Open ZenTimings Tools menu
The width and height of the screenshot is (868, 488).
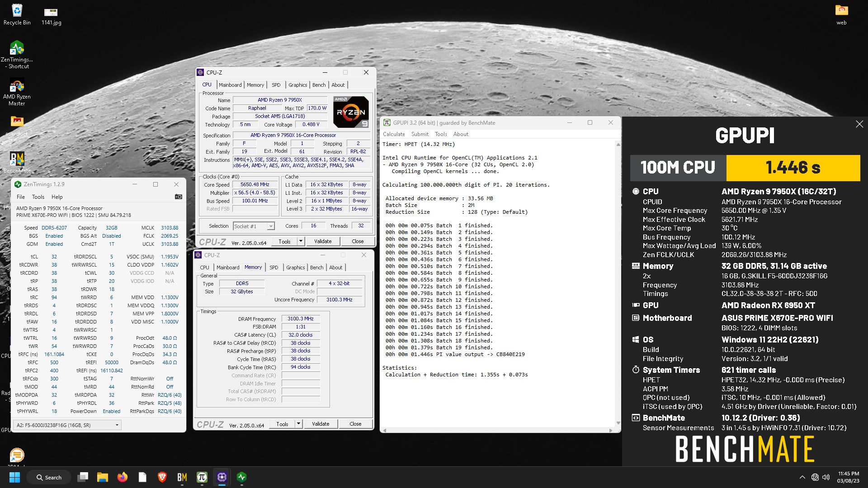38,197
